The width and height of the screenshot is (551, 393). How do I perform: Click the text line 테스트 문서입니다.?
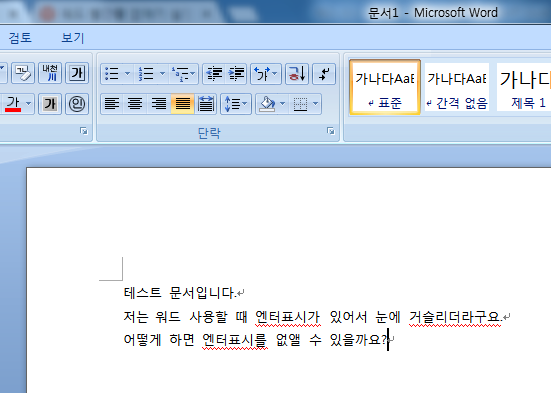pos(180,293)
